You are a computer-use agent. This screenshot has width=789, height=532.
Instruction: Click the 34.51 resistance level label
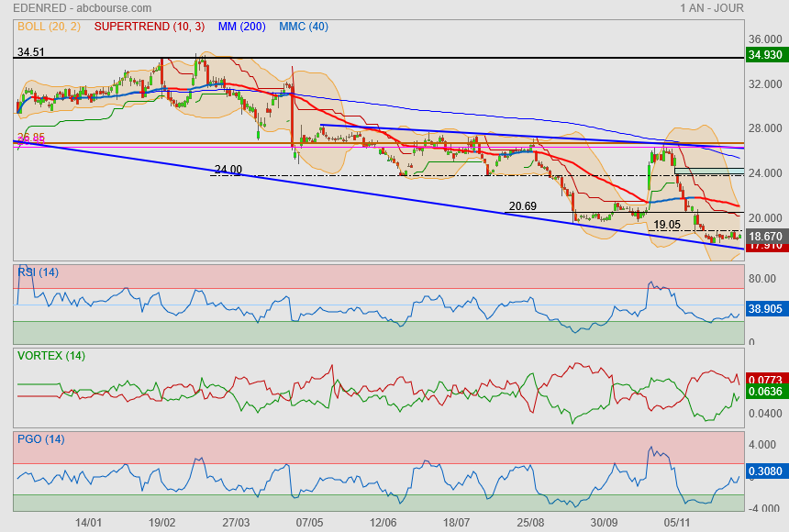click(31, 52)
